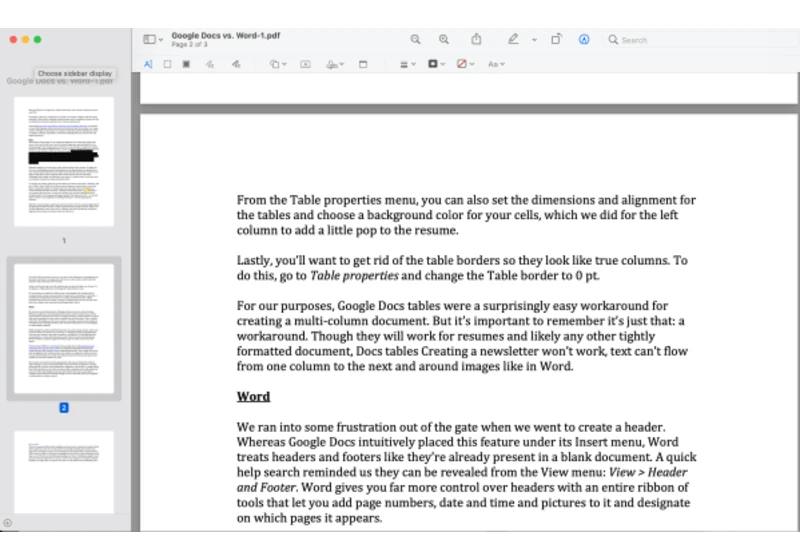
Task: Select page 1 thumbnail in sidebar
Action: click(64, 161)
